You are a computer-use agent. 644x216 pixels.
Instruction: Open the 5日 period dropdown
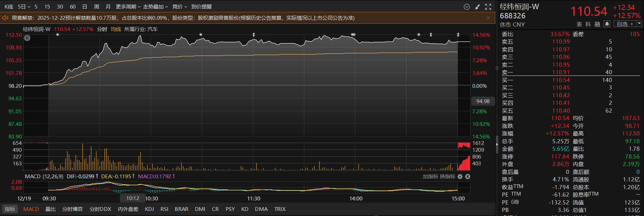(x=24, y=7)
